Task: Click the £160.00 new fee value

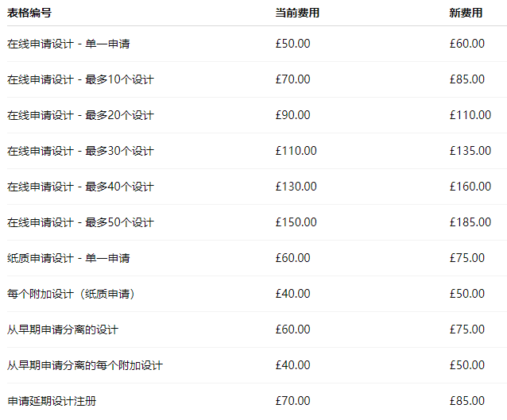Action: pos(470,187)
